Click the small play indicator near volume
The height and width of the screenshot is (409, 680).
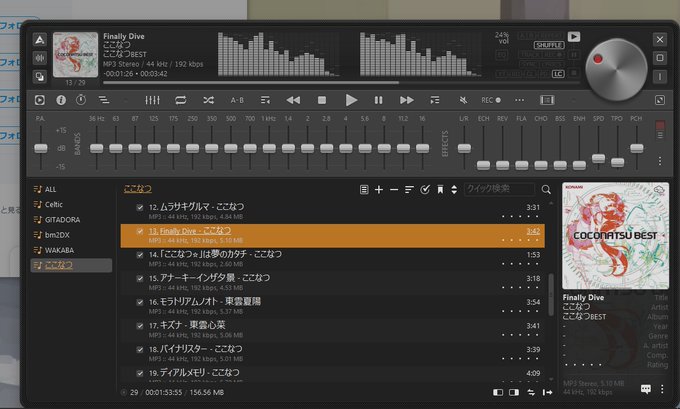[574, 37]
